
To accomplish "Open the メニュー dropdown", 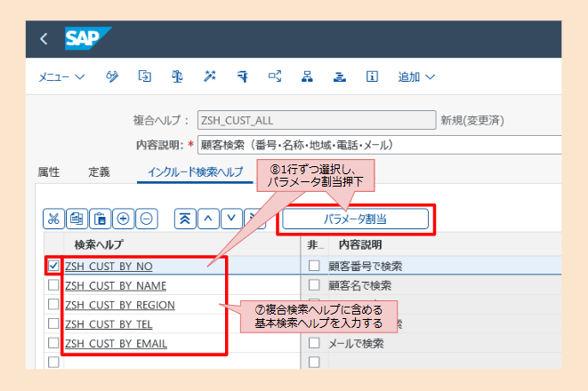I will tap(61, 77).
